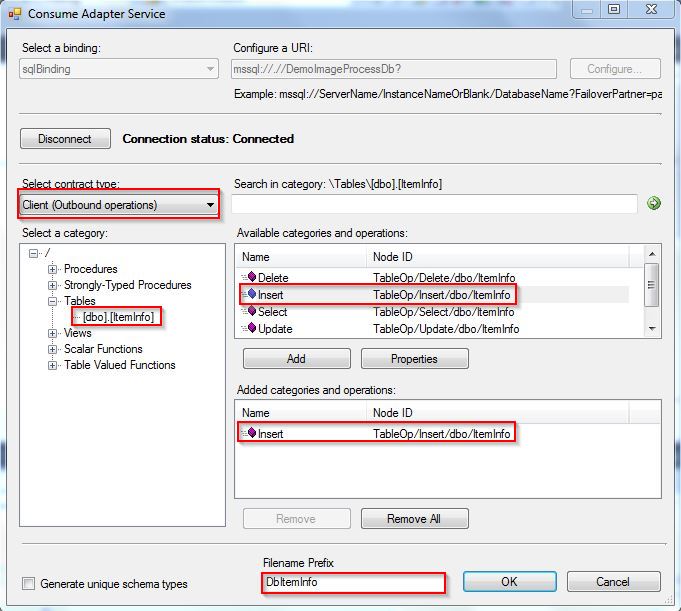Viewport: 681px width, 611px height.
Task: Enable Generate unique schema types checkbox
Action: click(x=29, y=583)
